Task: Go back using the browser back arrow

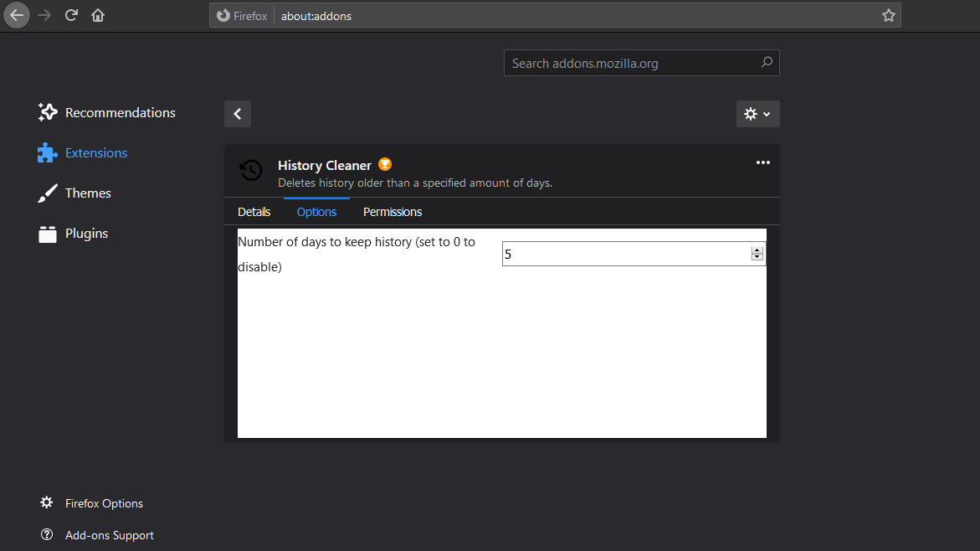Action: tap(17, 15)
